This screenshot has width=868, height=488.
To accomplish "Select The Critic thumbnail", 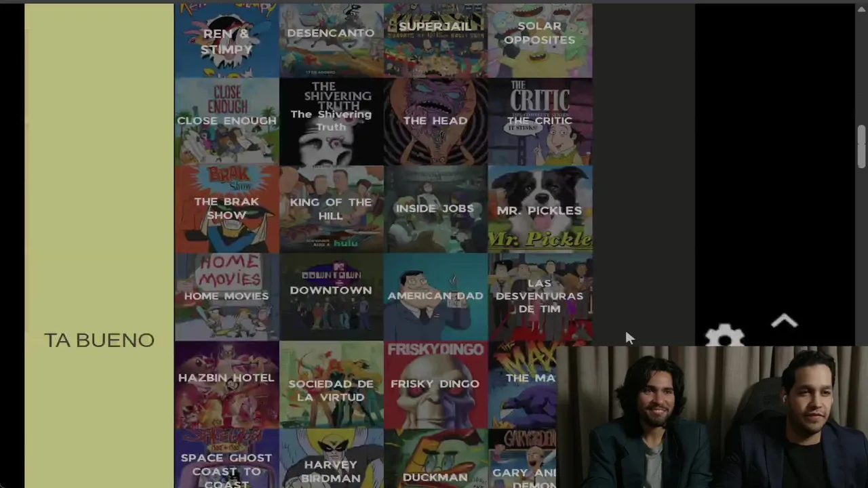I will click(540, 121).
